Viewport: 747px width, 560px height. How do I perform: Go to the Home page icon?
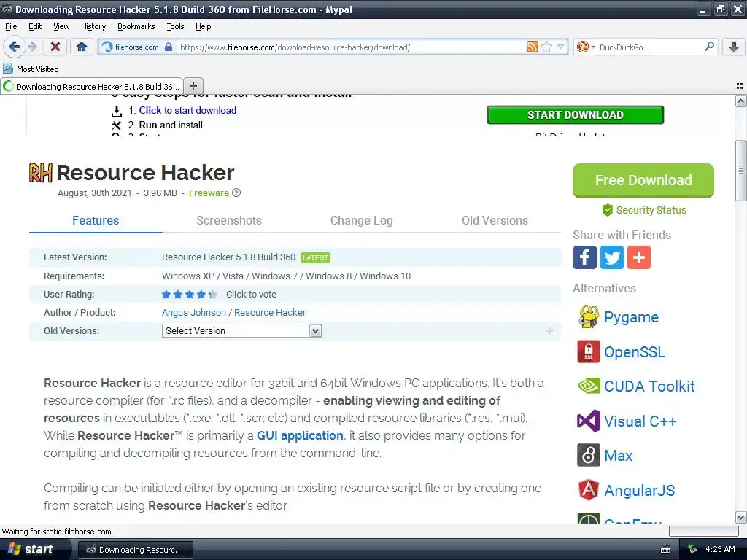(82, 47)
